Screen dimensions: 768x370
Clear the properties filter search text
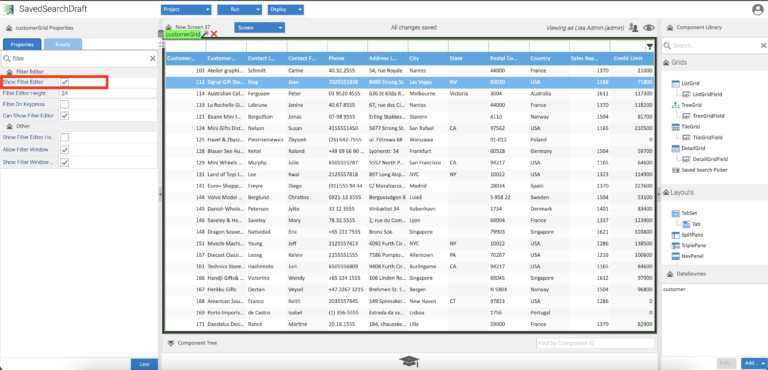[x=153, y=58]
